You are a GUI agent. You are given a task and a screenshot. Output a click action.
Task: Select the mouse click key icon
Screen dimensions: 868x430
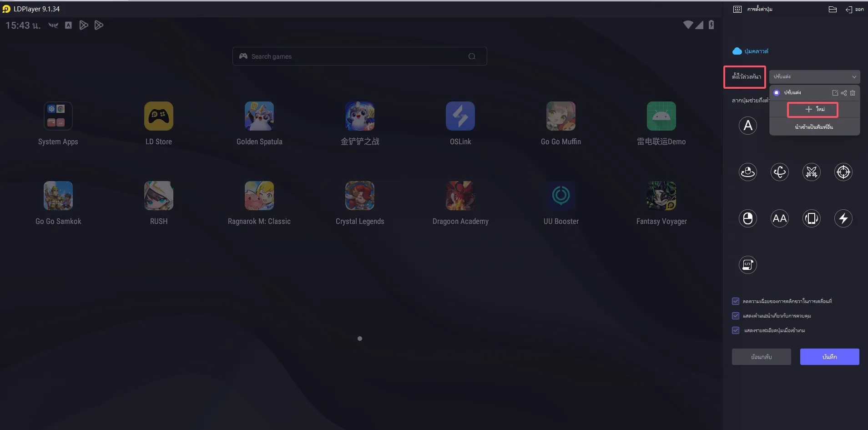point(748,218)
